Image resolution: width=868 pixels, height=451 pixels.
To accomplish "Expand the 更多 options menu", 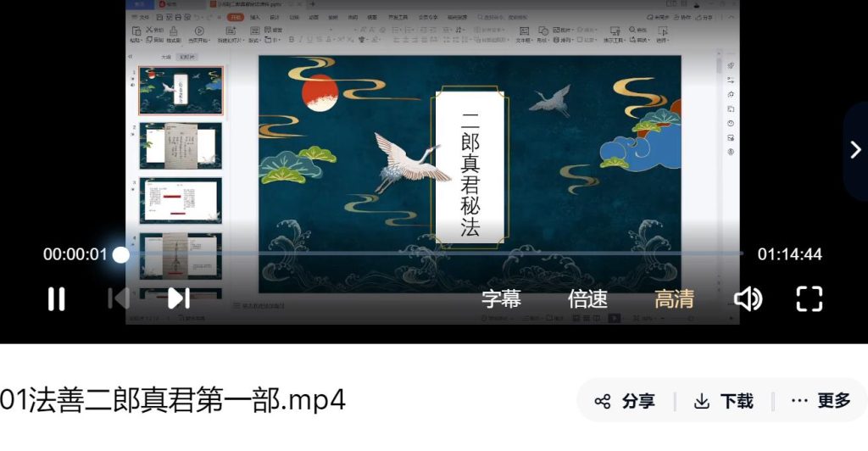I will point(821,401).
